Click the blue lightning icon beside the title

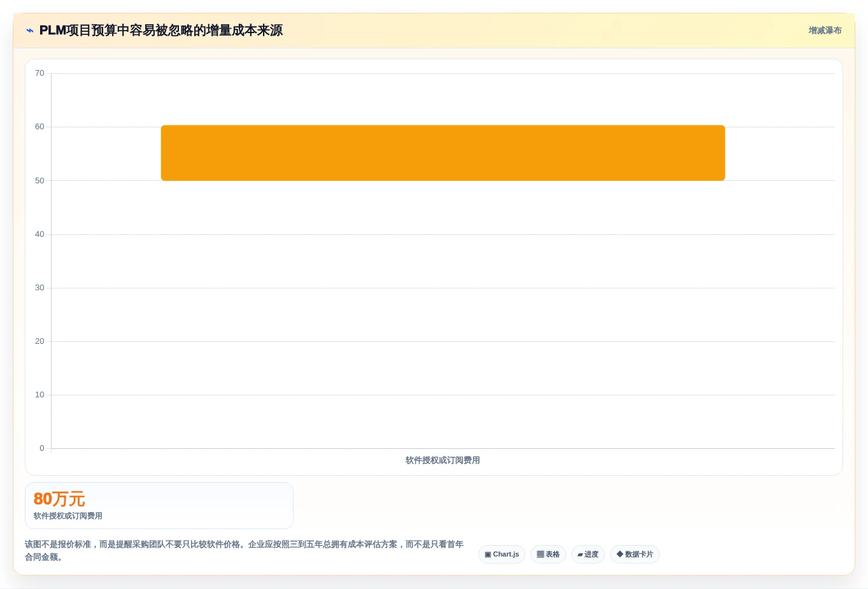click(x=30, y=31)
